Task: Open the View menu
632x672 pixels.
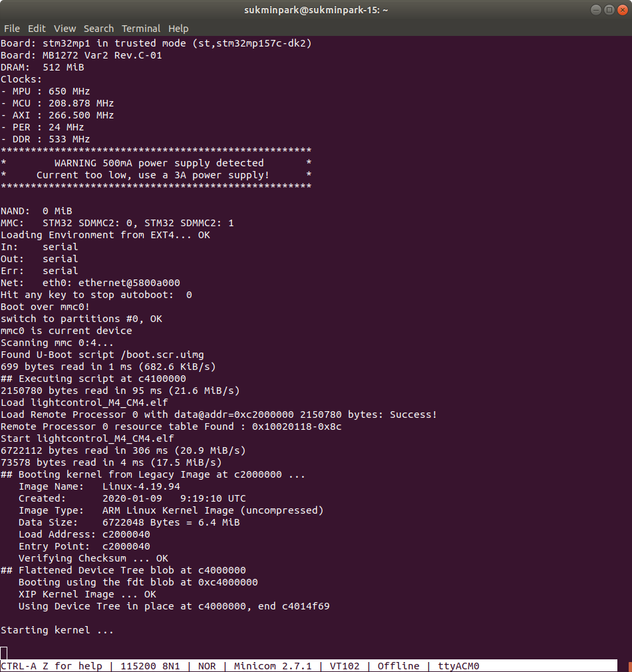Action: tap(65, 29)
